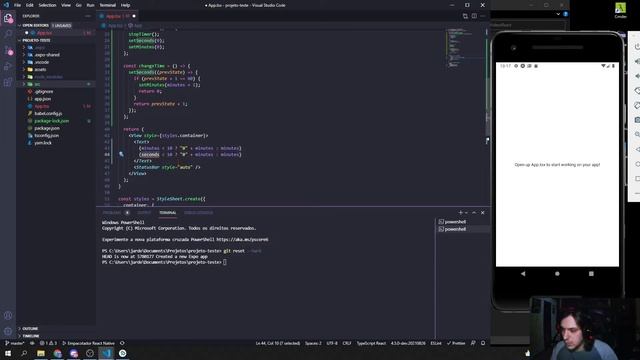Click emulator zoom magnifier button
The image size is (640, 360).
click(637, 134)
